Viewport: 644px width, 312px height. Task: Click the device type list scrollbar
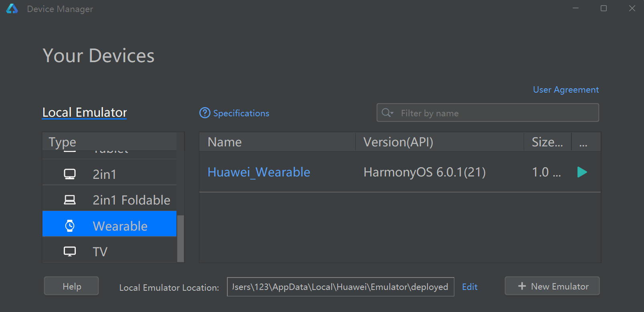coord(180,239)
